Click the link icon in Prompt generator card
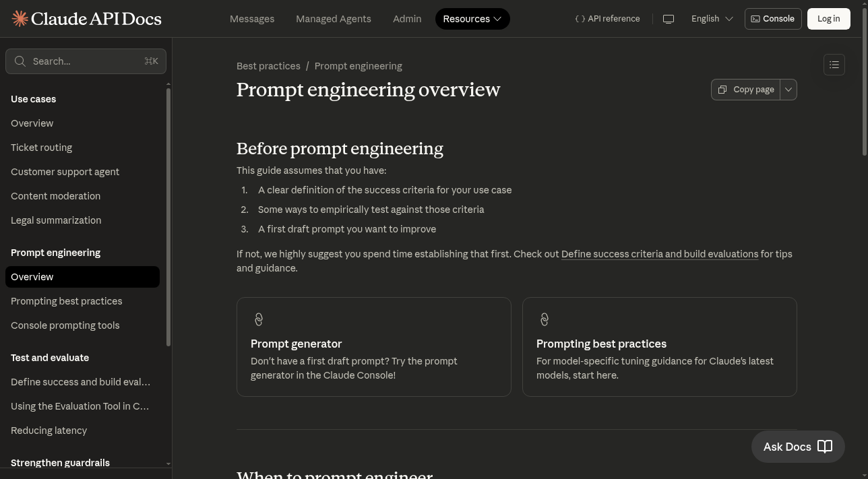Screen dimensions: 868x479 258,319
